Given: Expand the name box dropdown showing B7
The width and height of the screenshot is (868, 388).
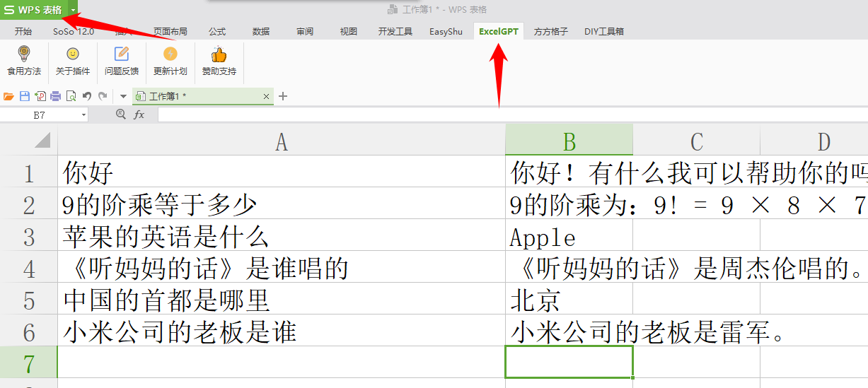Looking at the screenshot, I should point(83,114).
